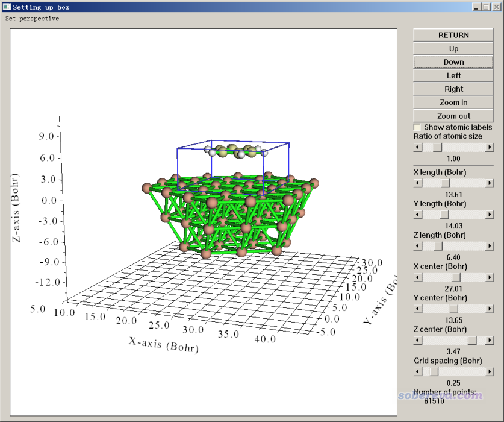The height and width of the screenshot is (422, 504).
Task: Click the Y center slider thumb
Action: (453, 309)
